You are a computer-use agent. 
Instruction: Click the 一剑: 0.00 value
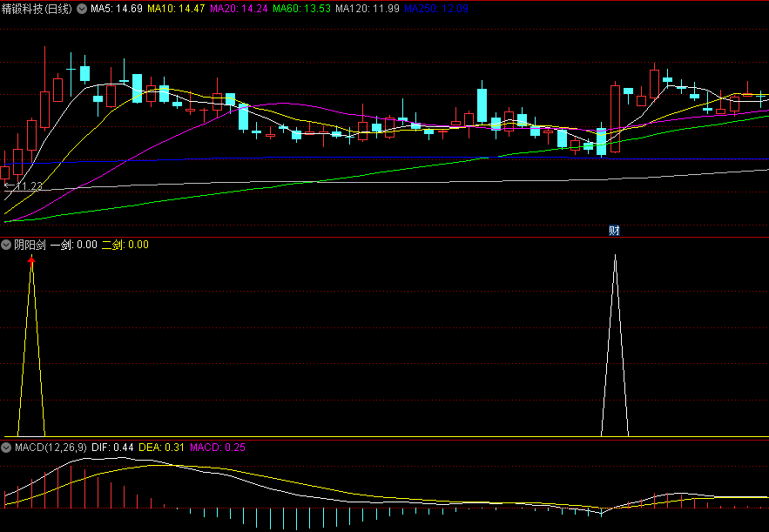(x=73, y=245)
